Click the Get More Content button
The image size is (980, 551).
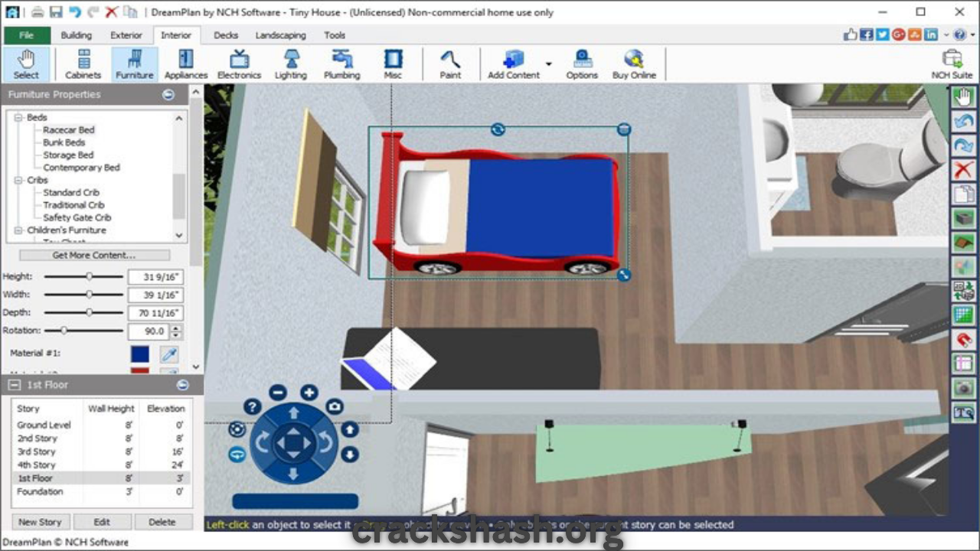[x=94, y=256]
